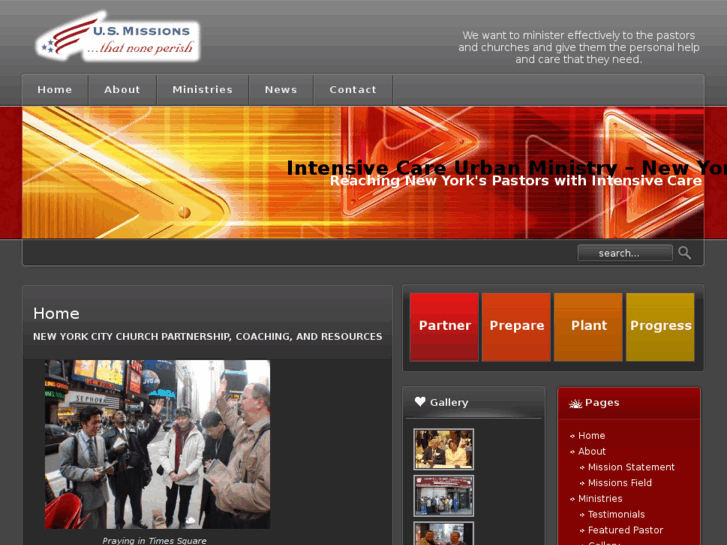
Task: Click the Pages widget heading
Action: pyautogui.click(x=602, y=403)
